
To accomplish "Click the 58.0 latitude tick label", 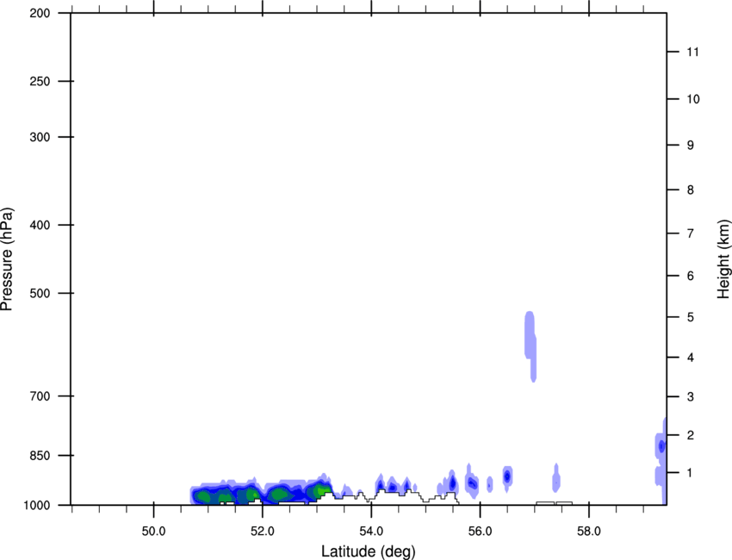I will (589, 531).
